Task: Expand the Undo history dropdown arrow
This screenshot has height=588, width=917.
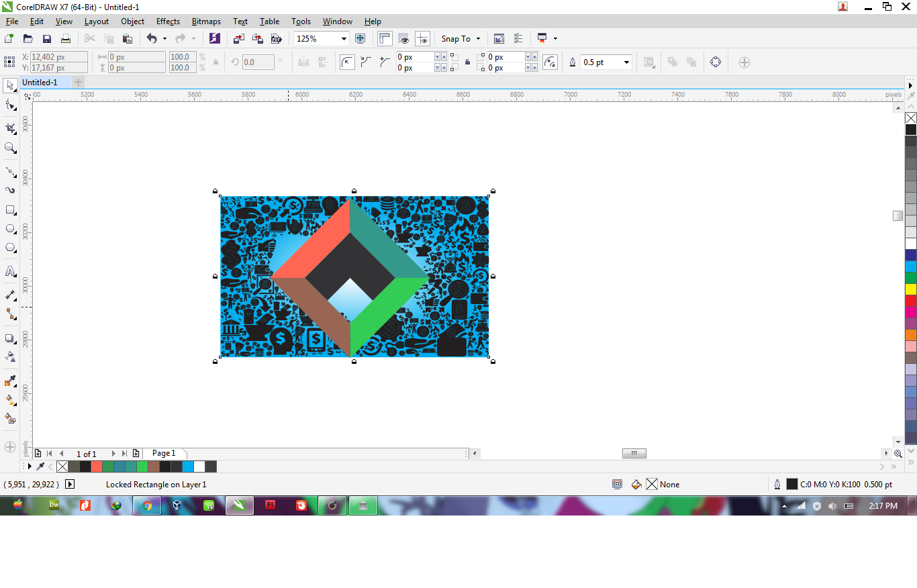Action: [164, 39]
